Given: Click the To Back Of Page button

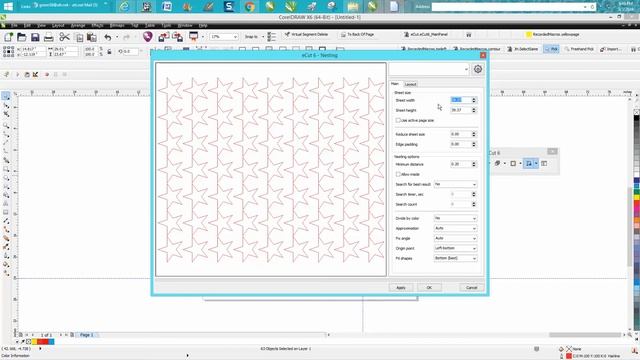Looking at the screenshot, I should pyautogui.click(x=358, y=35).
